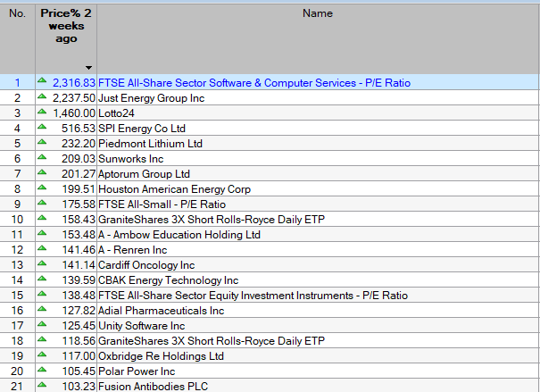The image size is (540, 392).
Task: Click the green up arrow in SPI Energy row
Action: click(x=42, y=127)
